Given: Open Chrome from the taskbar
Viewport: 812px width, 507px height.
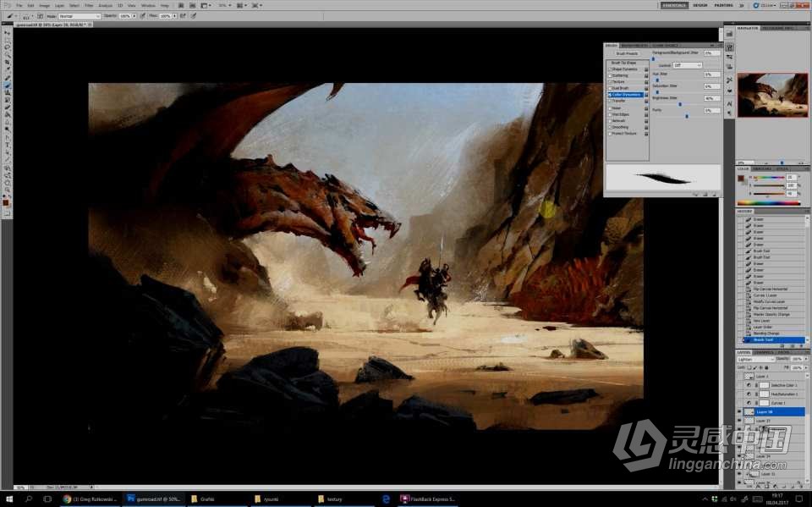Looking at the screenshot, I should [x=91, y=499].
